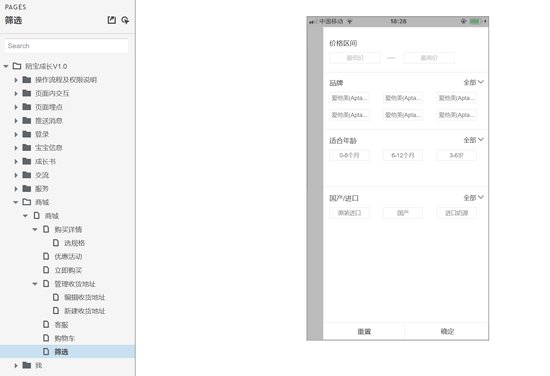The width and height of the screenshot is (550, 376).
Task: Collapse the 购买详情 page children
Action: (35, 229)
